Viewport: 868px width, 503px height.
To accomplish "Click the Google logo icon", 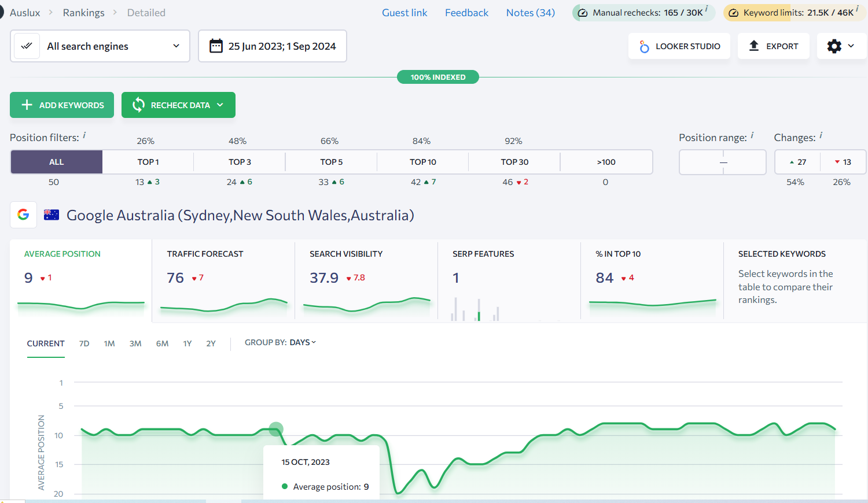I will (23, 214).
